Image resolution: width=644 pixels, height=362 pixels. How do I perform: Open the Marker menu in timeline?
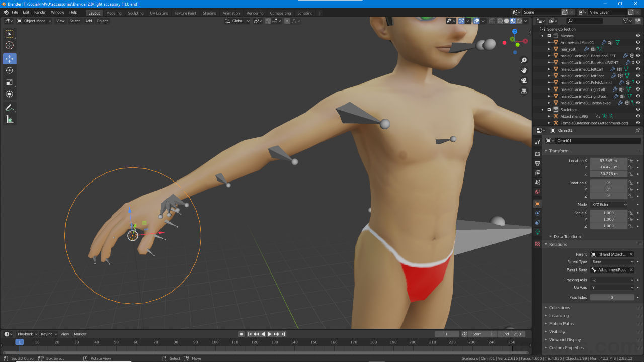click(x=80, y=334)
